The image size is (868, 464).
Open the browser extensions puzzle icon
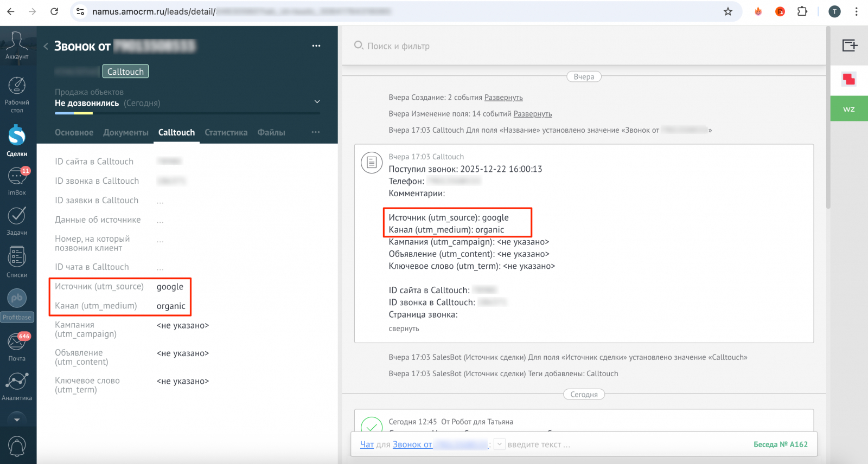(x=802, y=11)
